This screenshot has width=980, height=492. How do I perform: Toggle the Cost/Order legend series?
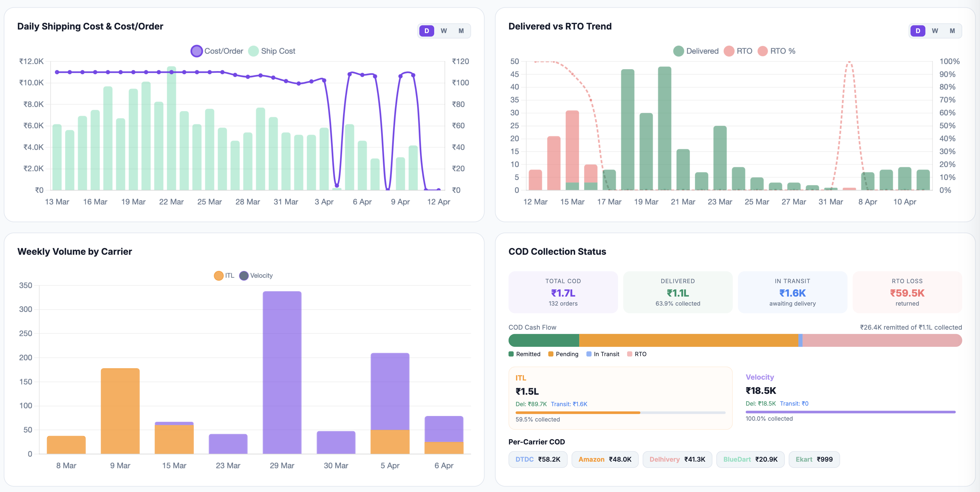tap(217, 51)
